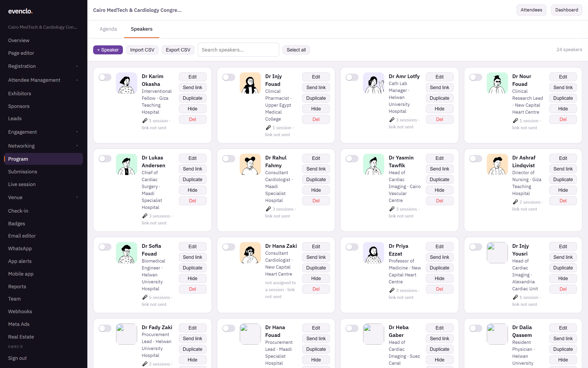This screenshot has width=588, height=368.
Task: Duplicate Dr Amr Lotfy's speaker card
Action: [439, 98]
